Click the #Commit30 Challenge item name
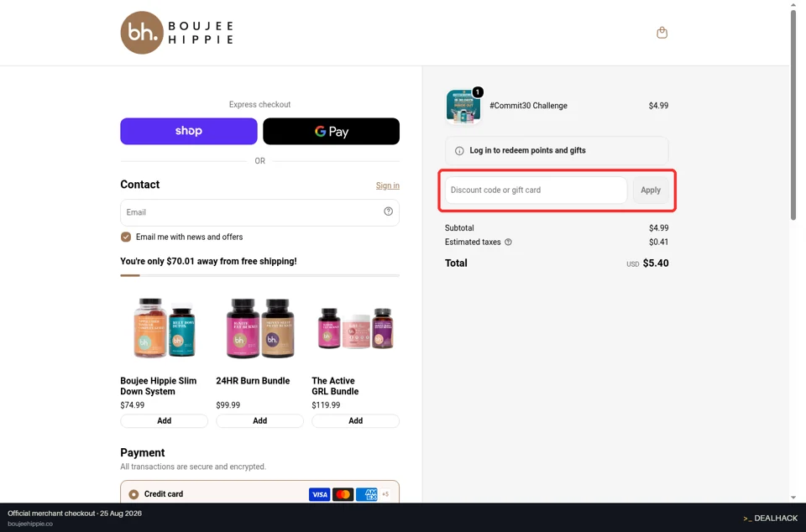This screenshot has width=806, height=532. pos(528,105)
